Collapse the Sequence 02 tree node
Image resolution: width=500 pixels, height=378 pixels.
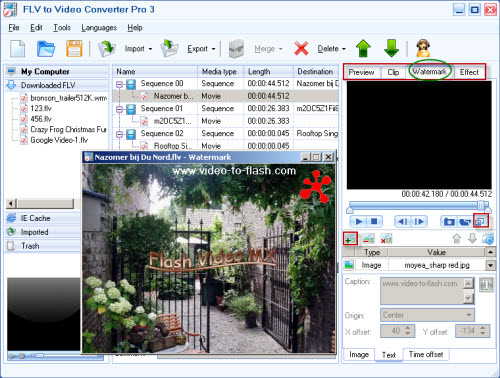[119, 134]
